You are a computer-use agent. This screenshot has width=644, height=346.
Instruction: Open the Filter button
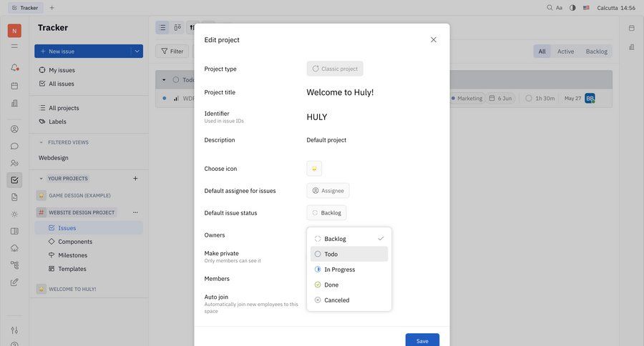pyautogui.click(x=172, y=51)
